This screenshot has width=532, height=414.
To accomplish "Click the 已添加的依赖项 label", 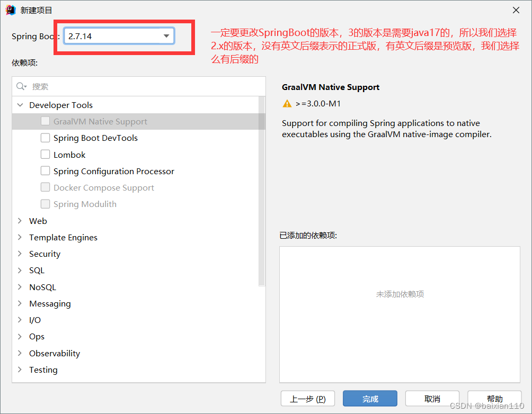I will click(308, 235).
